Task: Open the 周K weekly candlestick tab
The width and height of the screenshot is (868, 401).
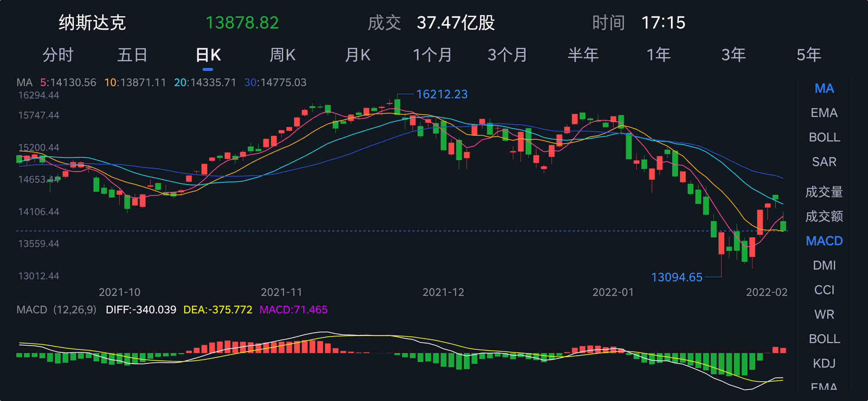Action: click(283, 55)
